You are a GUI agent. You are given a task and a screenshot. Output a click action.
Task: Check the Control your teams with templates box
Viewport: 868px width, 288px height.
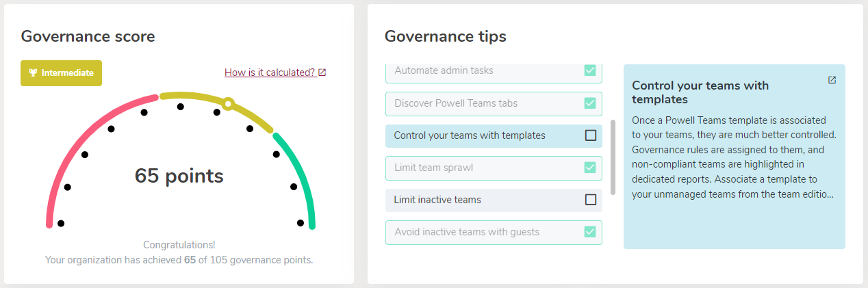pyautogui.click(x=591, y=135)
